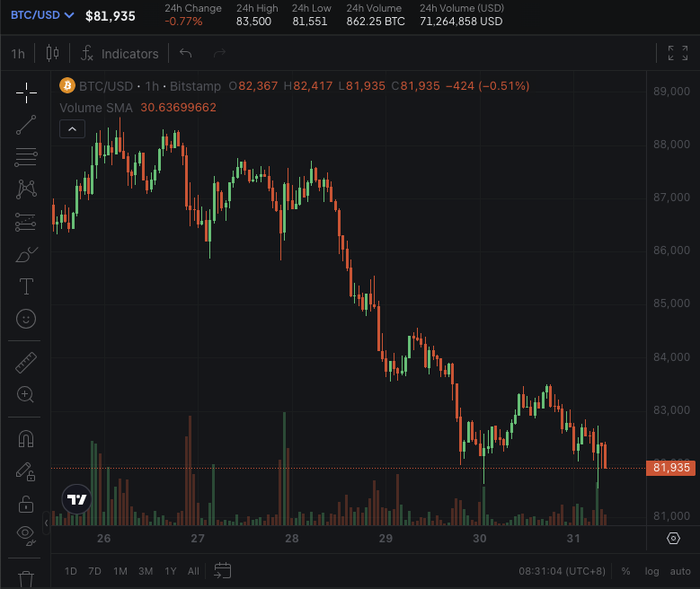Click the zoom in tool
The width and height of the screenshot is (700, 589).
click(x=26, y=395)
